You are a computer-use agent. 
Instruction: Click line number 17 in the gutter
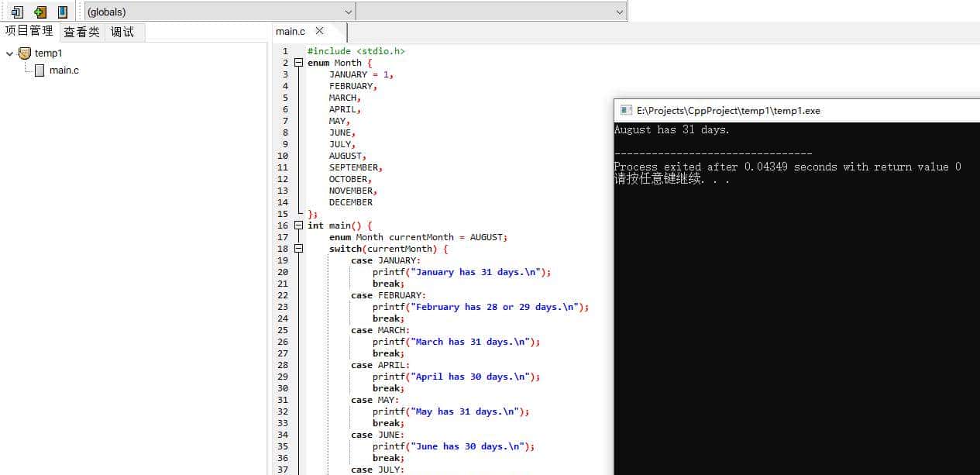coord(283,237)
